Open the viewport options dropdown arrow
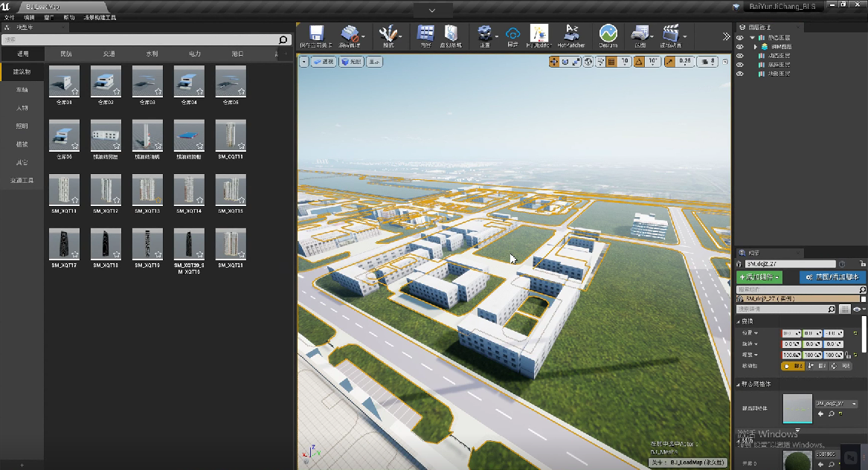 click(x=303, y=62)
